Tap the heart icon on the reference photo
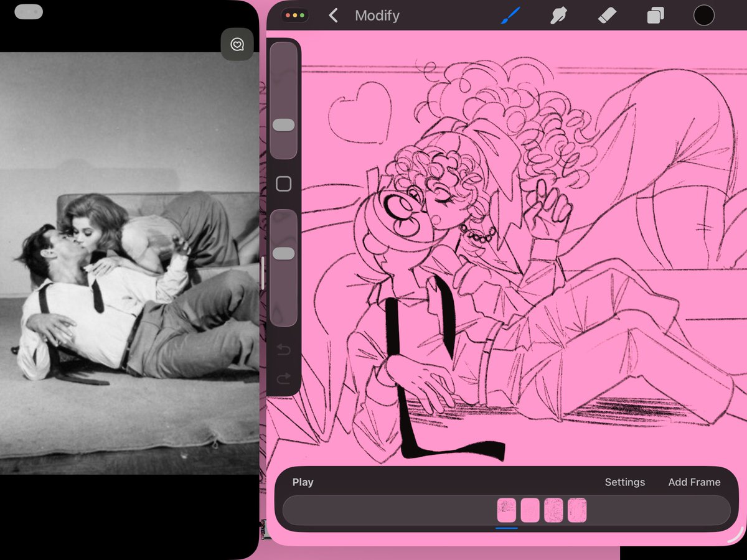Image resolution: width=747 pixels, height=560 pixels. pyautogui.click(x=237, y=44)
